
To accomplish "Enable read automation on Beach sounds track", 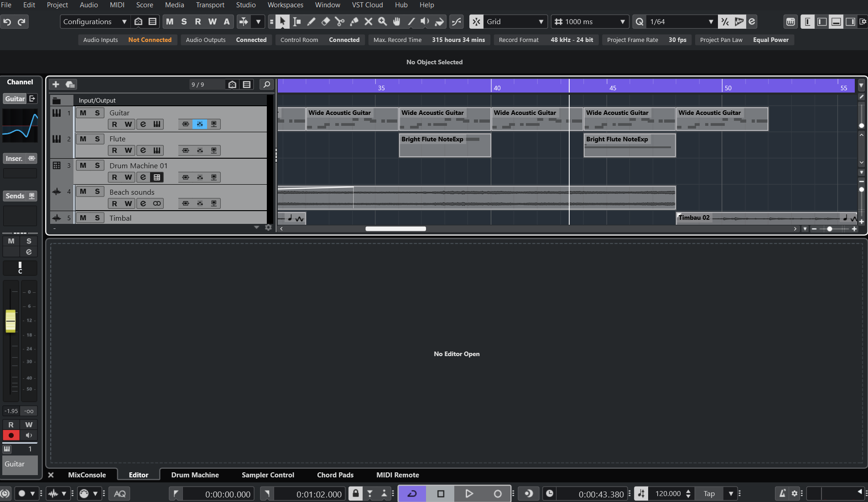I will coord(114,203).
